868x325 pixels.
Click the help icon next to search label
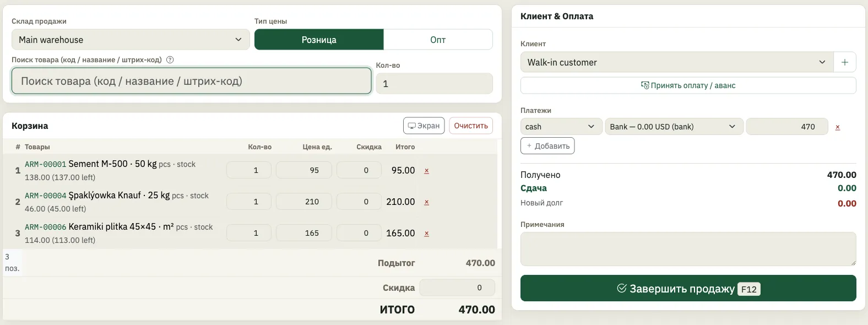point(170,59)
